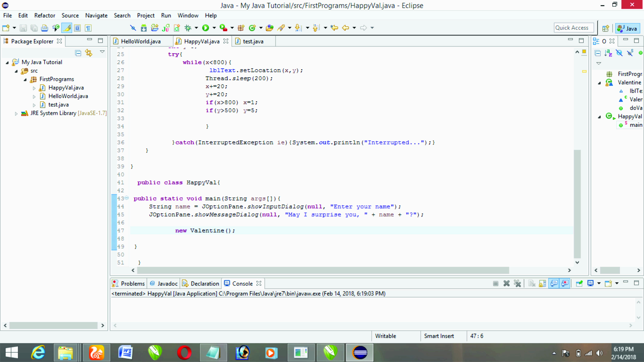The height and width of the screenshot is (362, 644).
Task: Collapse All in the Outline view
Action: 598,53
